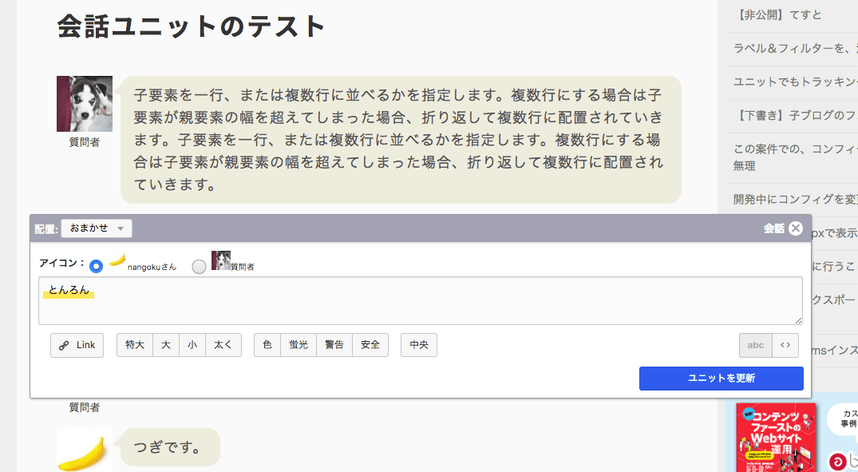The width and height of the screenshot is (858, 472).
Task: Open the 配置 おまかせ dropdown
Action: coord(96,229)
